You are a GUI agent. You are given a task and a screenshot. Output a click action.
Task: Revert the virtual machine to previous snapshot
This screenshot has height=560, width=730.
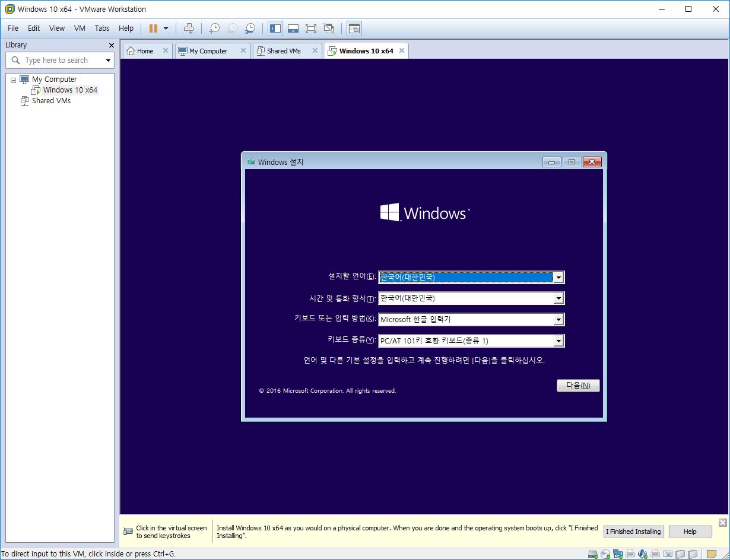pyautogui.click(x=232, y=28)
